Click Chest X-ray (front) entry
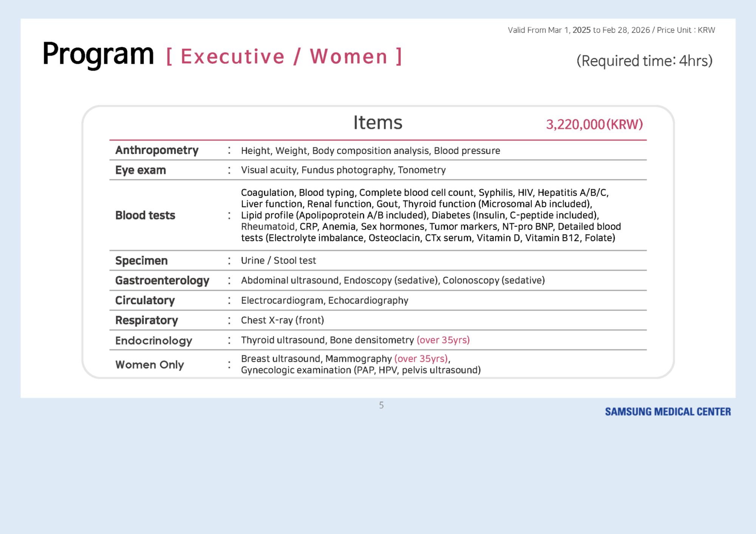The width and height of the screenshot is (756, 534). [x=282, y=320]
